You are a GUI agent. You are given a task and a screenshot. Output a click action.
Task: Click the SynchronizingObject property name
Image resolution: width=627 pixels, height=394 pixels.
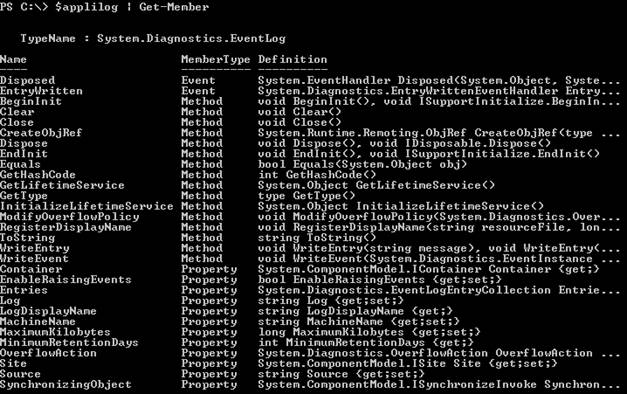coord(66,384)
